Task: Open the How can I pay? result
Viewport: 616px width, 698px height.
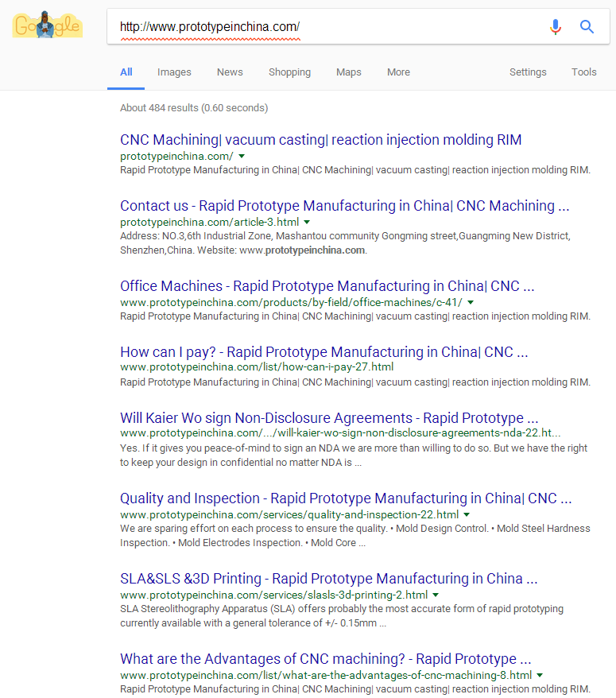Action: point(324,352)
